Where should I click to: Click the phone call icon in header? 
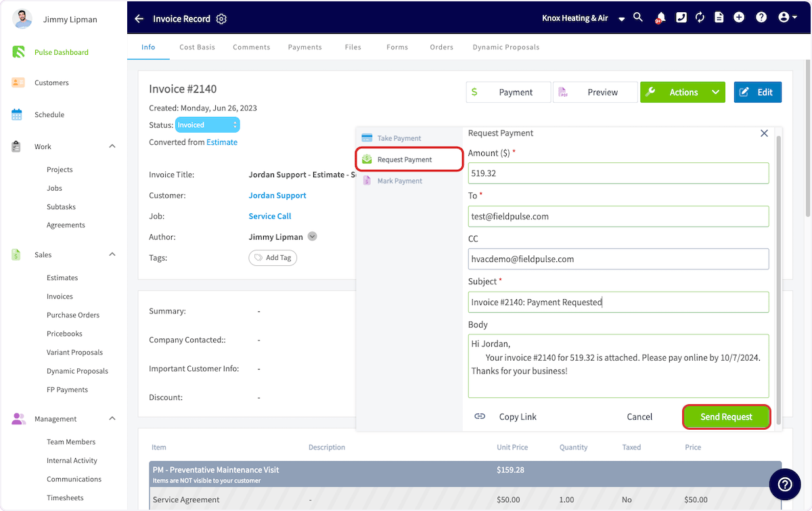(681, 18)
